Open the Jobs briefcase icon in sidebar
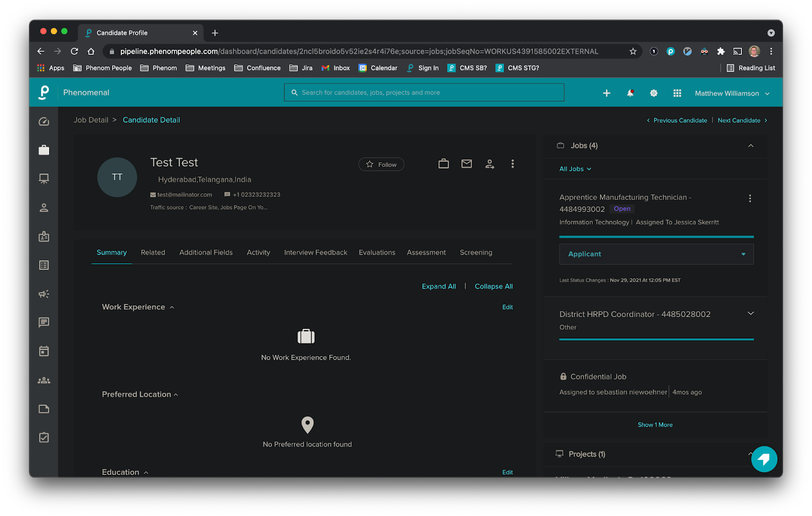Image resolution: width=812 pixels, height=516 pixels. [44, 150]
